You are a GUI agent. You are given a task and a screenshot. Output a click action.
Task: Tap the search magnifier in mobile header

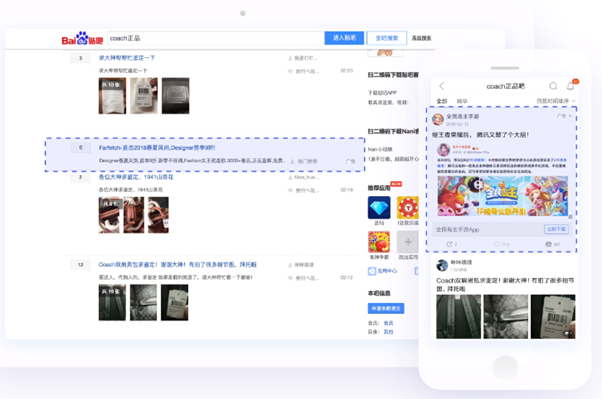pos(553,86)
